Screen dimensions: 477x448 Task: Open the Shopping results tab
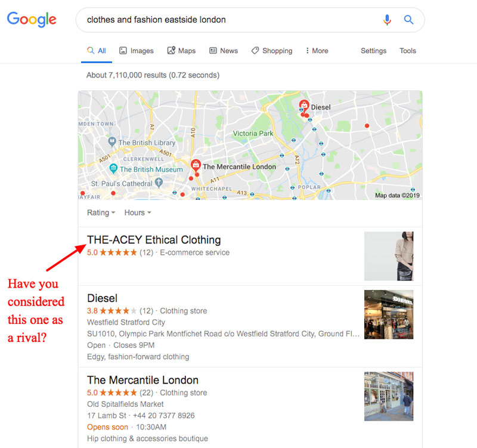tap(272, 51)
